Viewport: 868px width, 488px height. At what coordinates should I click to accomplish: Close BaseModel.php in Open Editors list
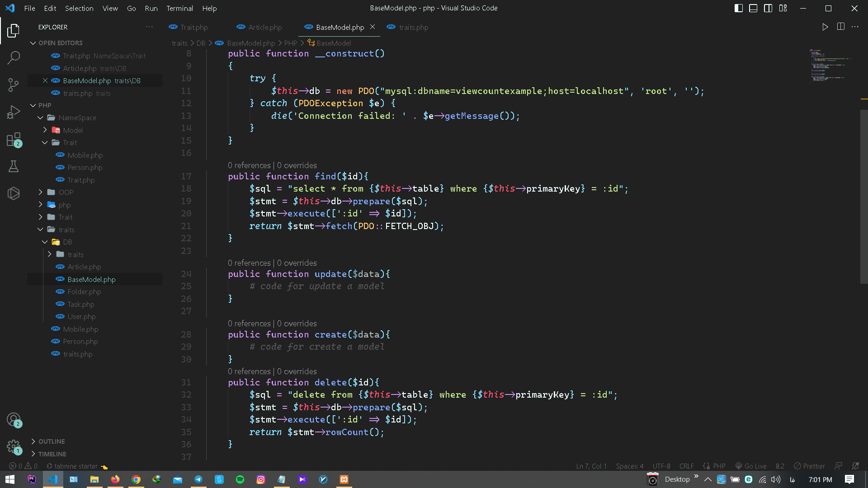(x=45, y=80)
